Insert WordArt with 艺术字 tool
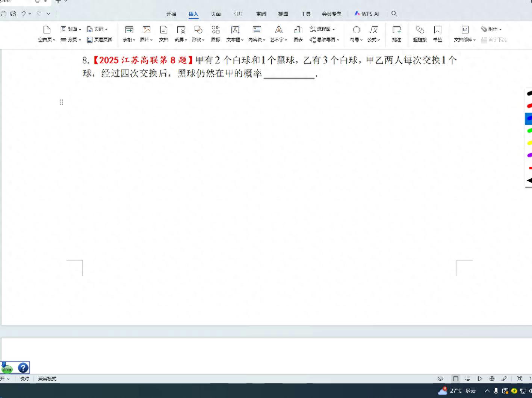Viewport: 532px width, 398px height. [x=278, y=34]
